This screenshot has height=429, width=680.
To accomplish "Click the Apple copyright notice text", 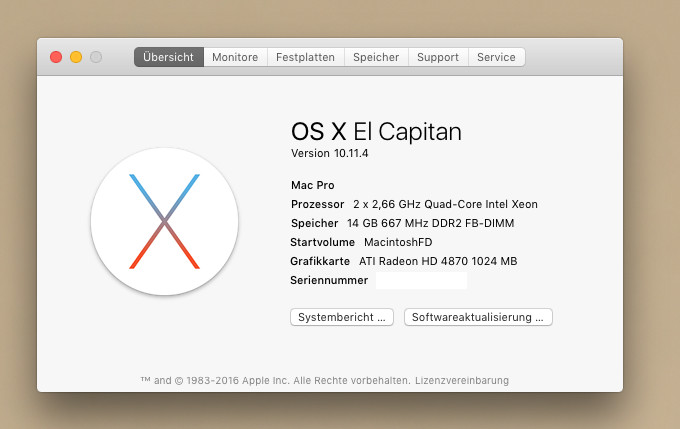I will (275, 380).
